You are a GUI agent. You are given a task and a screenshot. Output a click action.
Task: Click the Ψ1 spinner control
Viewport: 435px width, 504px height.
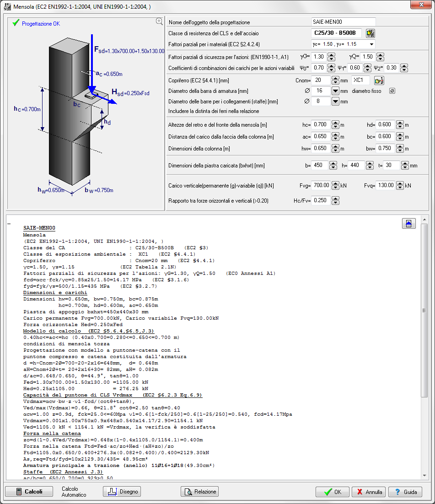coord(367,68)
